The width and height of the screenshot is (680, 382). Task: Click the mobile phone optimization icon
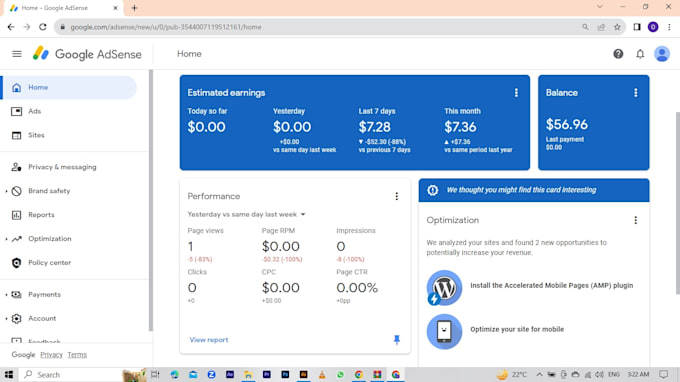[x=444, y=332]
